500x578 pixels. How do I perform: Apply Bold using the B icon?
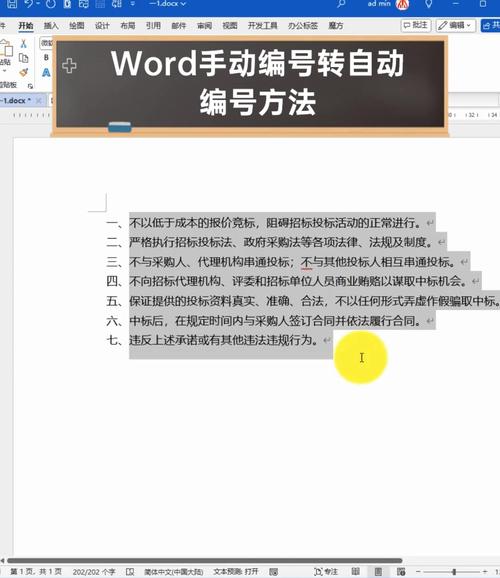[x=46, y=58]
